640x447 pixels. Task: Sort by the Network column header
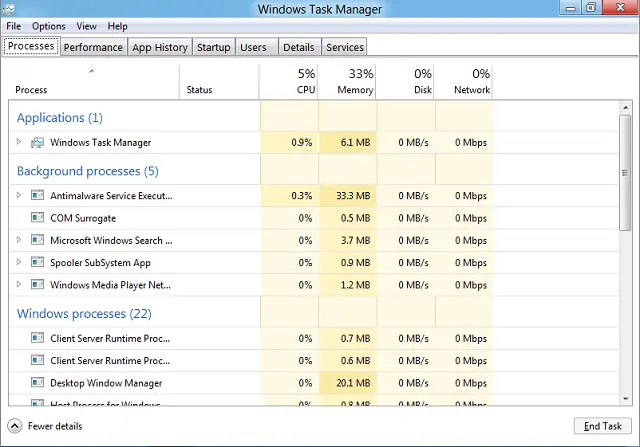click(x=463, y=82)
